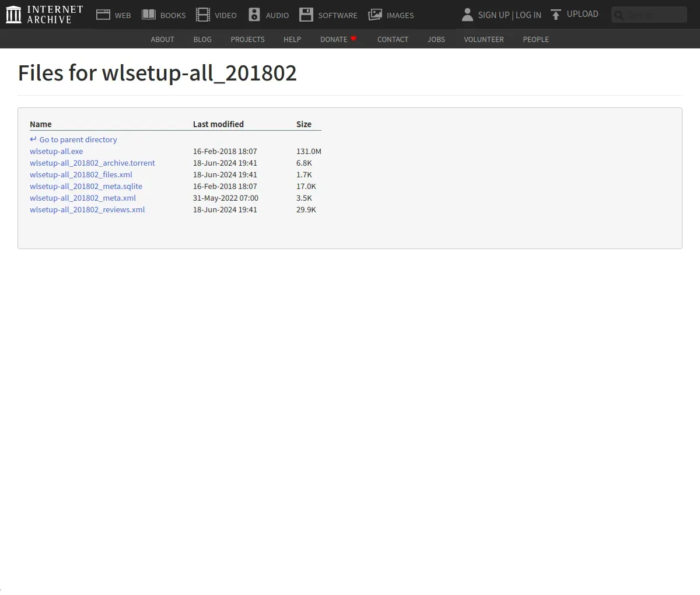Open the Books section icon
The height and width of the screenshot is (595, 700).
(149, 15)
